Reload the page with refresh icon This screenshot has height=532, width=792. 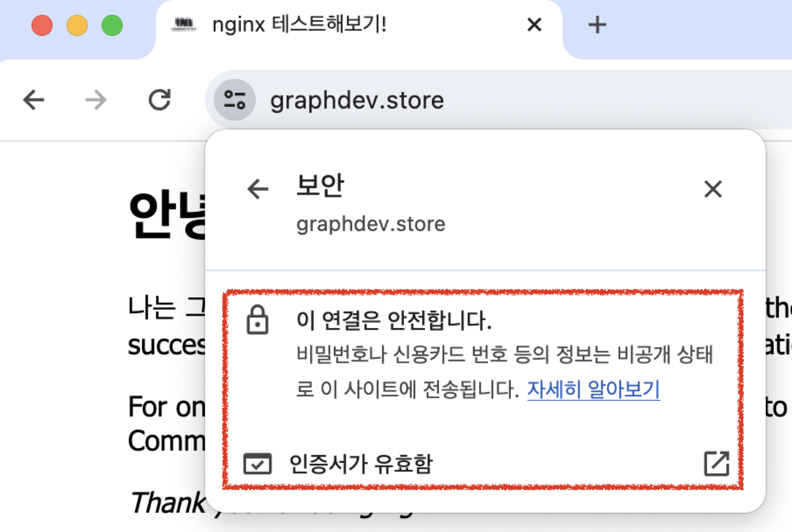tap(159, 100)
